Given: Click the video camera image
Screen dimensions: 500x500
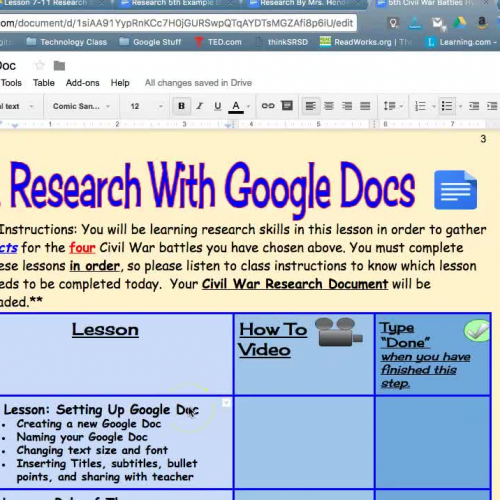Looking at the screenshot, I should (338, 332).
